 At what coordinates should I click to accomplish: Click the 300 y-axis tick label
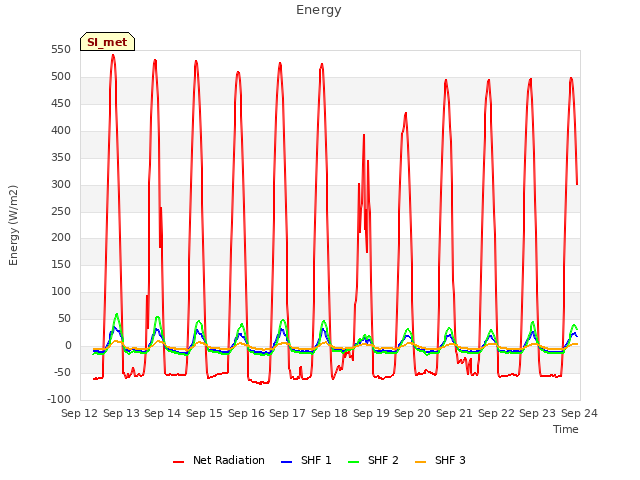[61, 184]
